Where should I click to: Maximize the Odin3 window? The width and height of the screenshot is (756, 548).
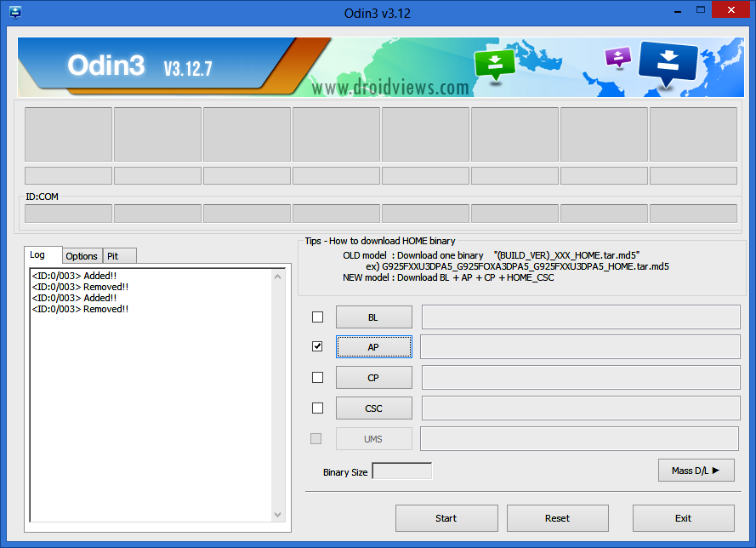(x=701, y=10)
